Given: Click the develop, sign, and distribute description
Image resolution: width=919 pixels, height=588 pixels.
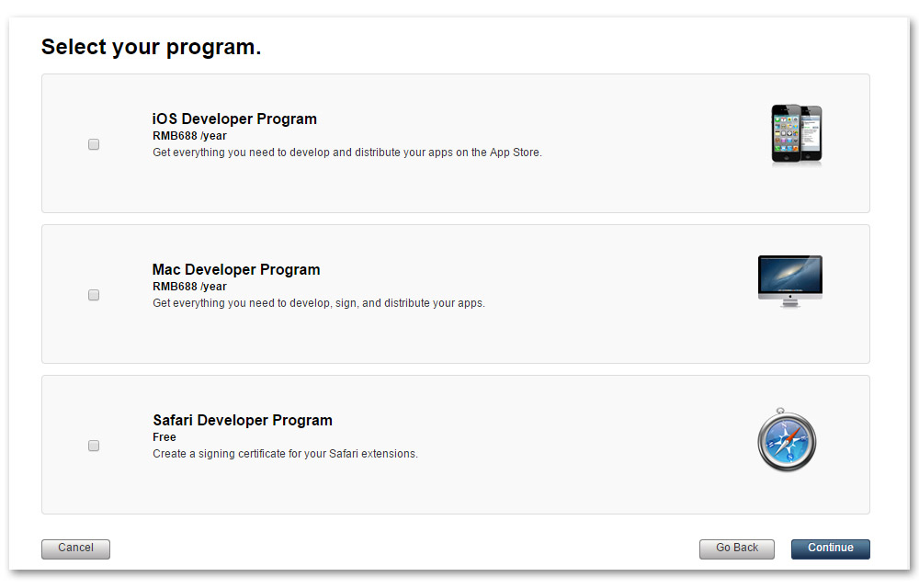Looking at the screenshot, I should [319, 303].
